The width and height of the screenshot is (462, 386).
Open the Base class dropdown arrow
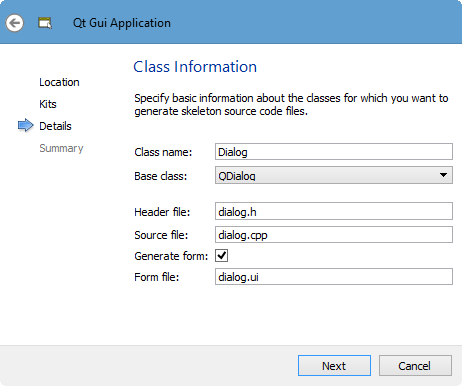(443, 175)
